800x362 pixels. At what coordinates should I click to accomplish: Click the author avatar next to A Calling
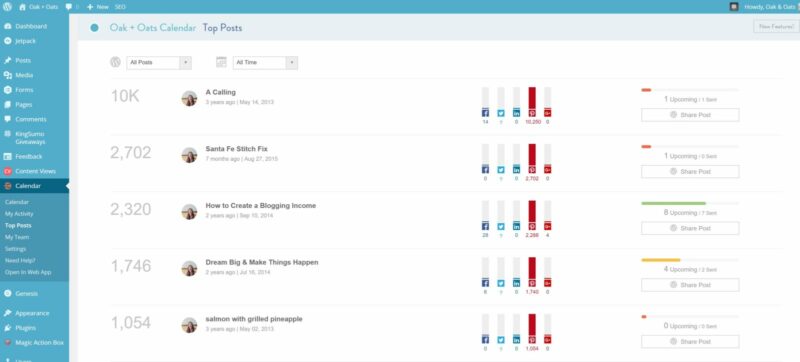(189, 98)
